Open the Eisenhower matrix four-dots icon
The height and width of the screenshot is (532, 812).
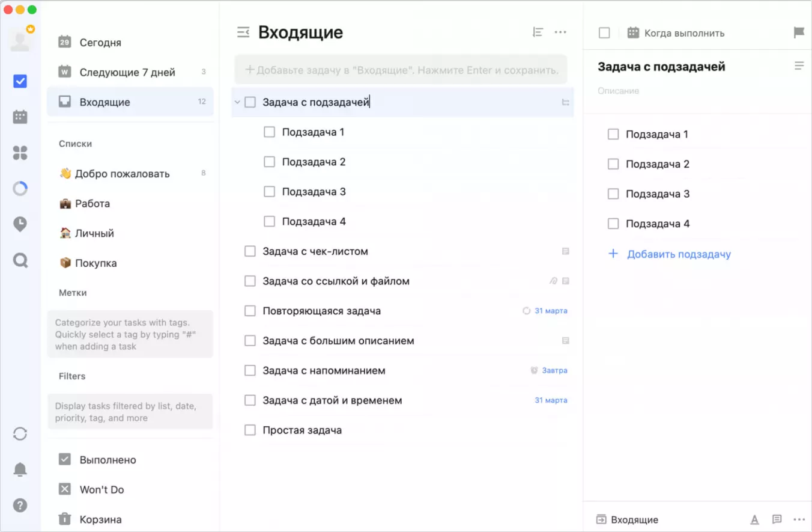20,153
